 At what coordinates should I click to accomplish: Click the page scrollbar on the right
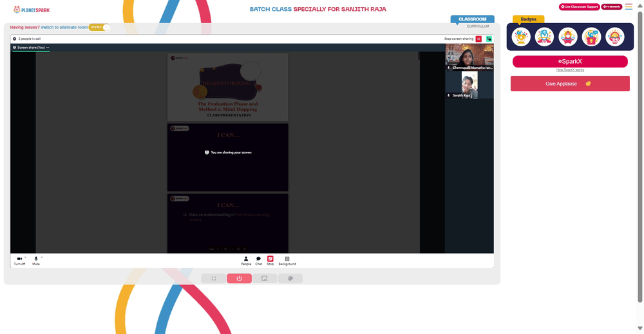[x=640, y=156]
